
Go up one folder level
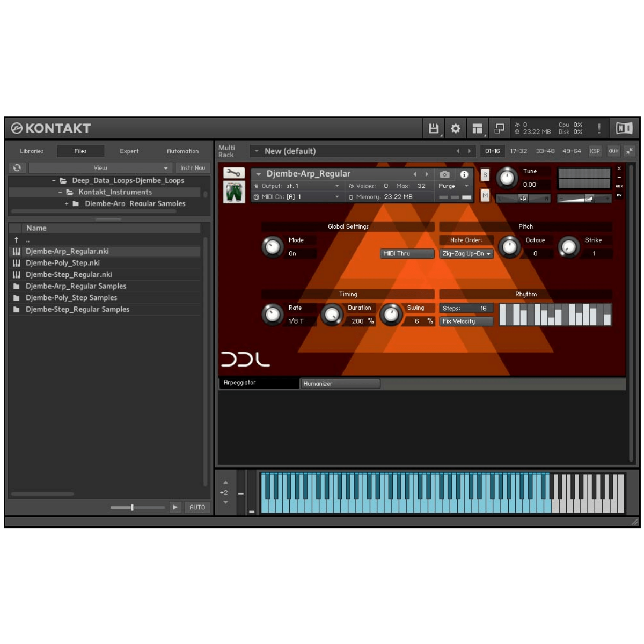17,240
